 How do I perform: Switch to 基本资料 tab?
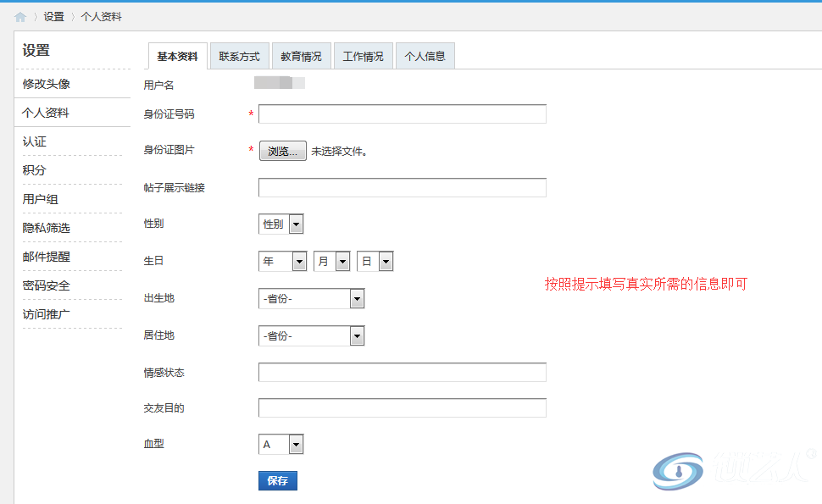[x=178, y=56]
